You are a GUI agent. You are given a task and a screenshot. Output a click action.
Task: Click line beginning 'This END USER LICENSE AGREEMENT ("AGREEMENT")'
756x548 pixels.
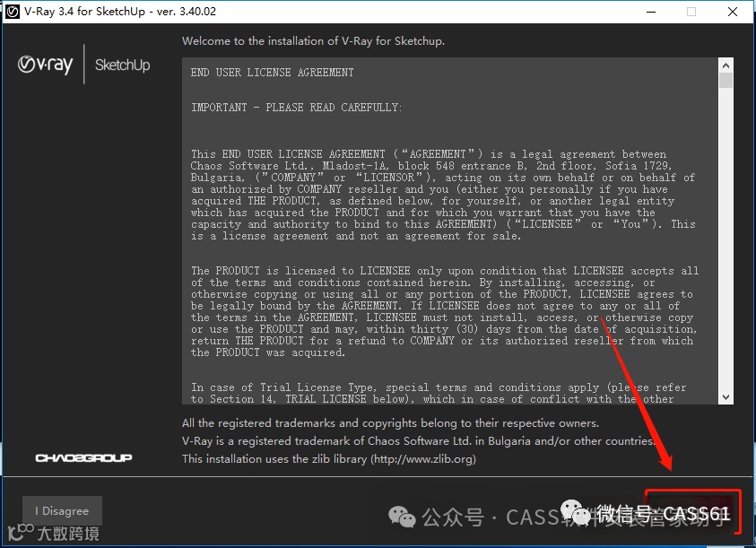click(429, 154)
